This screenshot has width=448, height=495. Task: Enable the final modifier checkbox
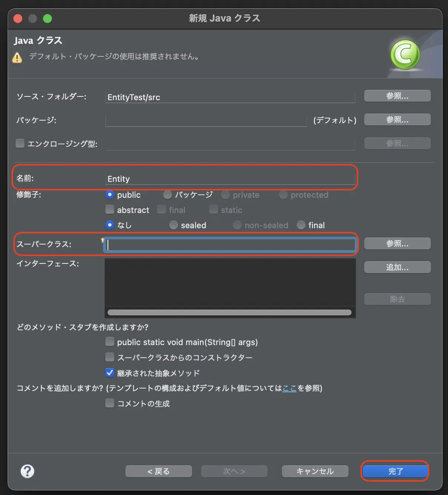pos(162,210)
